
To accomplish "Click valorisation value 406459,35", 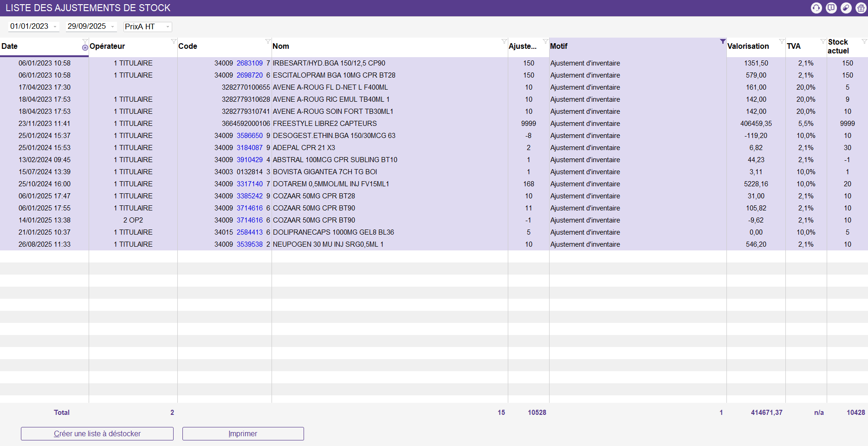I will coord(756,124).
